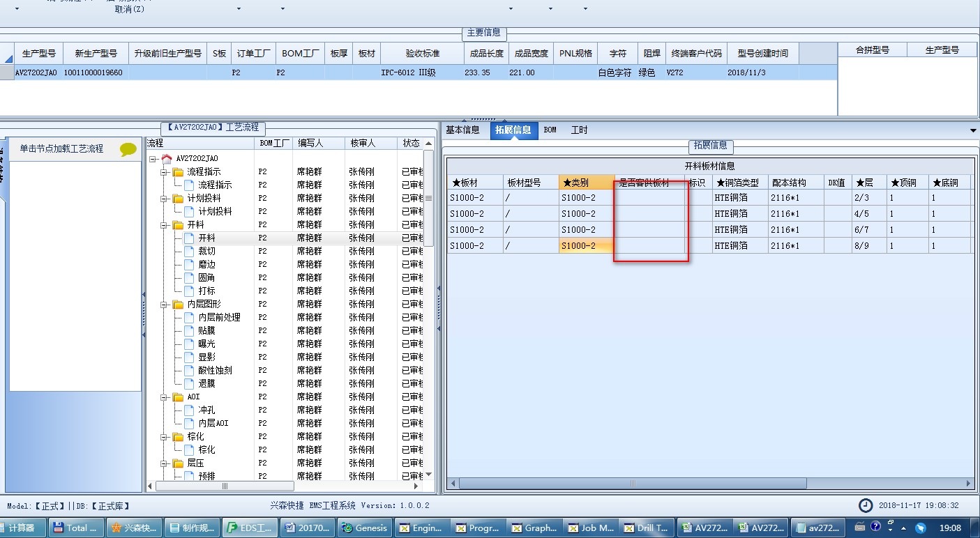
Task: Click the 开料板材信息 table horizontal scrollbar
Action: (x=633, y=483)
